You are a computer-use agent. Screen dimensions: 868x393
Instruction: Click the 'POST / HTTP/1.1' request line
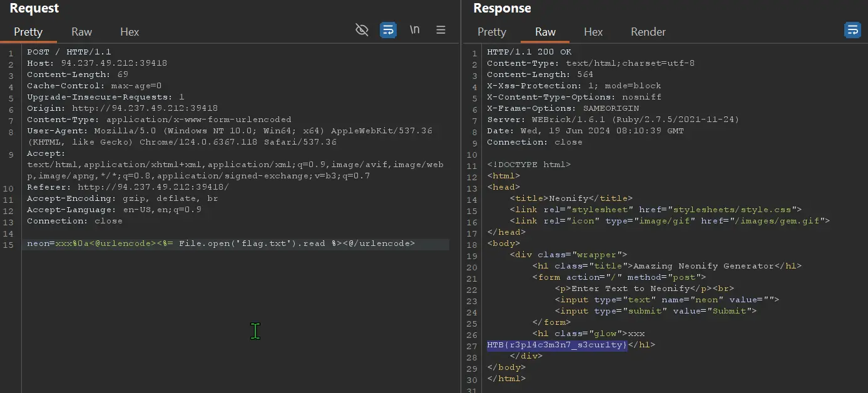click(x=69, y=52)
